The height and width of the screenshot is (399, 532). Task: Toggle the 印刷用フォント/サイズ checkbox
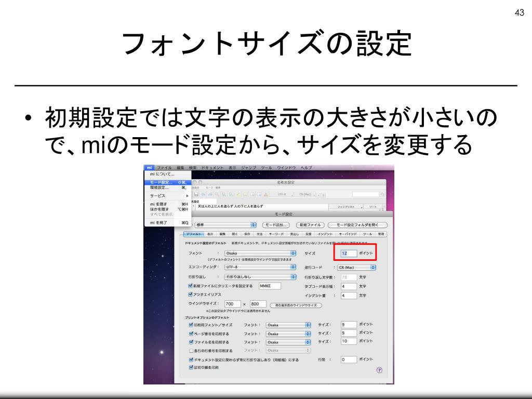tap(191, 325)
